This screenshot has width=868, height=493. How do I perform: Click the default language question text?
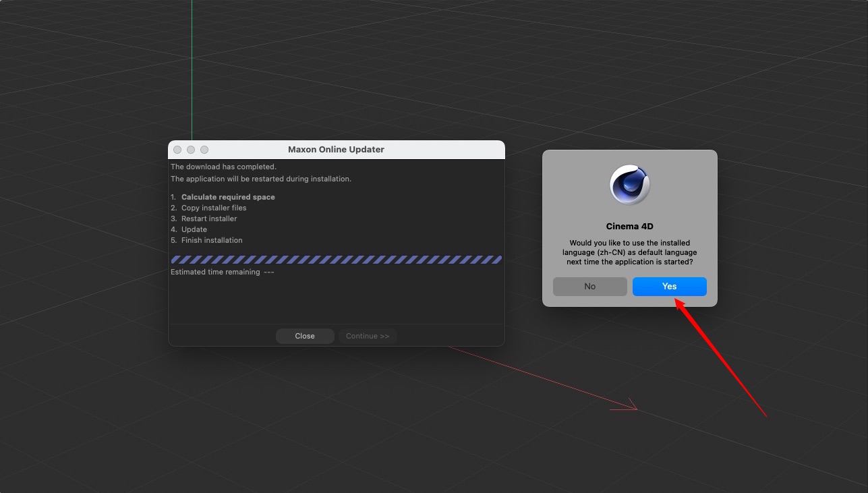(x=629, y=252)
